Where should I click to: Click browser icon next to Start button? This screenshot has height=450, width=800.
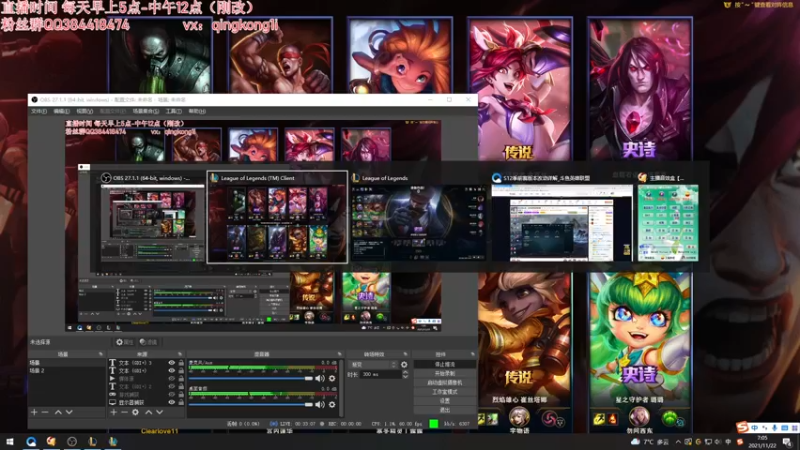(31, 442)
